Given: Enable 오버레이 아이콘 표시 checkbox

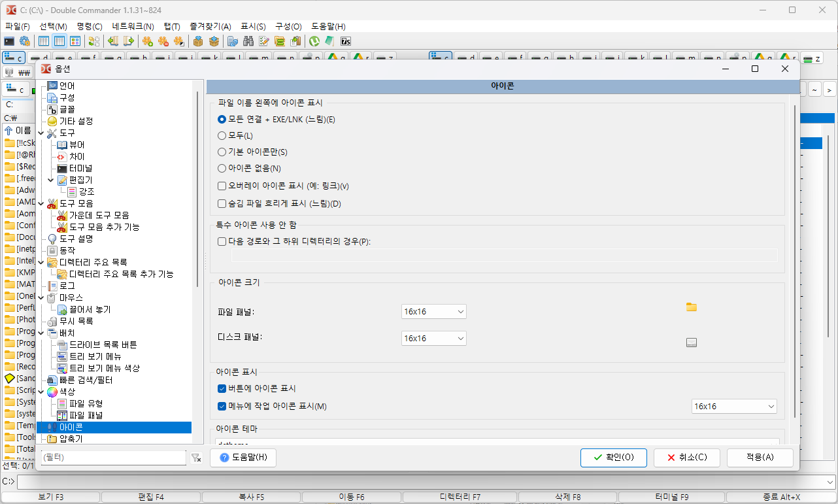Looking at the screenshot, I should (x=222, y=186).
